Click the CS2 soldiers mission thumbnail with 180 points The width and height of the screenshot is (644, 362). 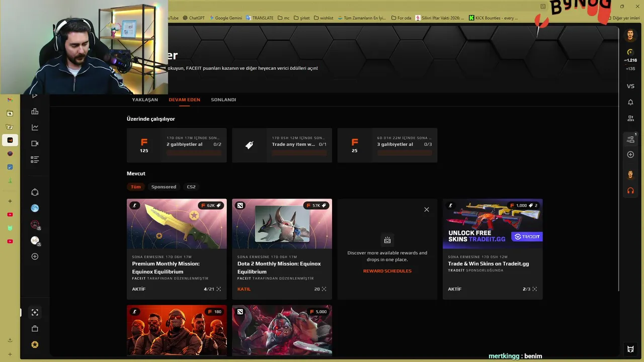177,330
